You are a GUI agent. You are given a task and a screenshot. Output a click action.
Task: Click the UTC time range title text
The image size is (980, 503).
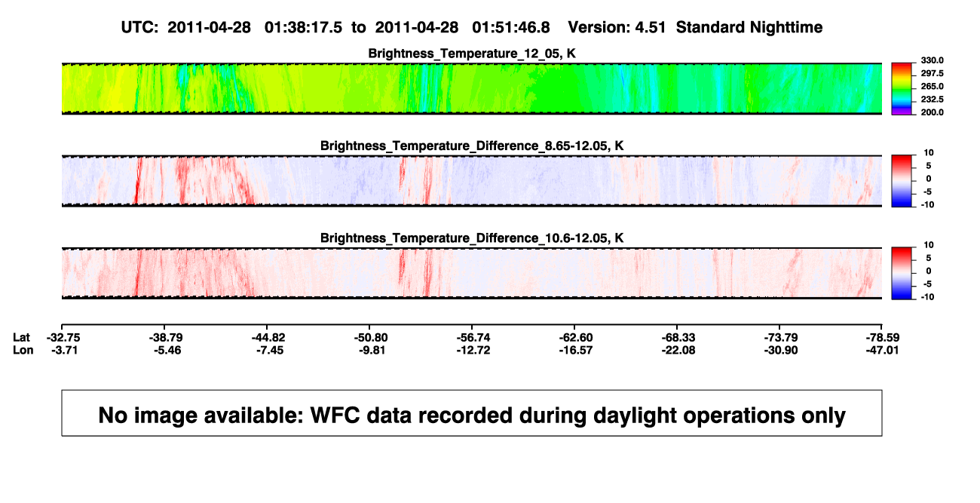335,27
